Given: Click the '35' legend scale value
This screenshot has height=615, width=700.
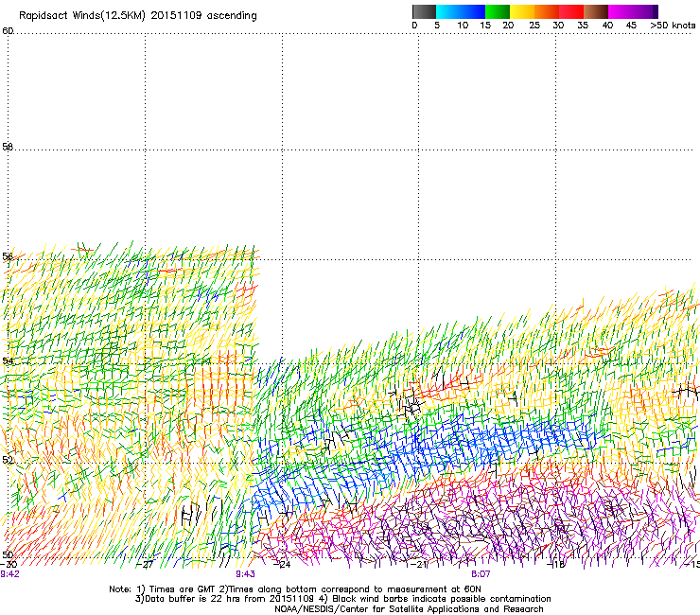Looking at the screenshot, I should coord(583,26).
